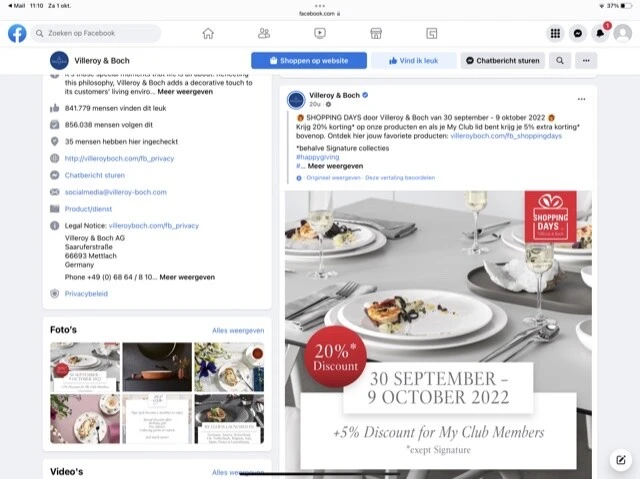This screenshot has width=640, height=479.
Task: Open the notifications bell icon
Action: pos(600,33)
